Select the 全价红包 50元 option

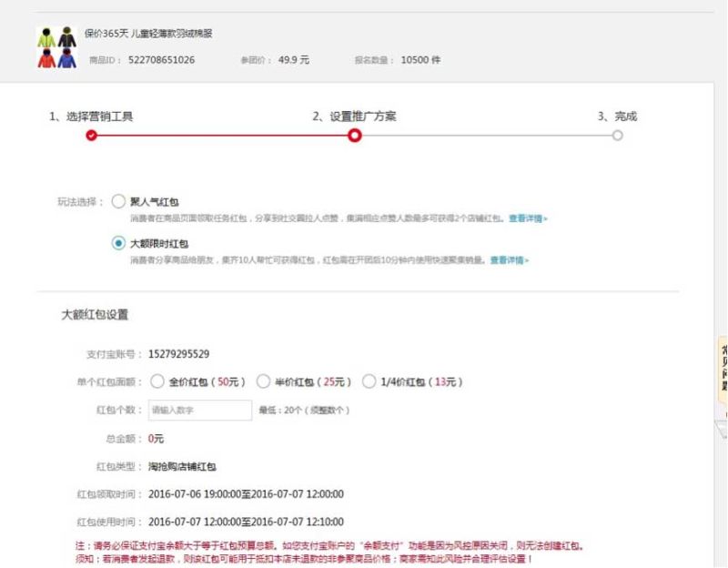(156, 381)
